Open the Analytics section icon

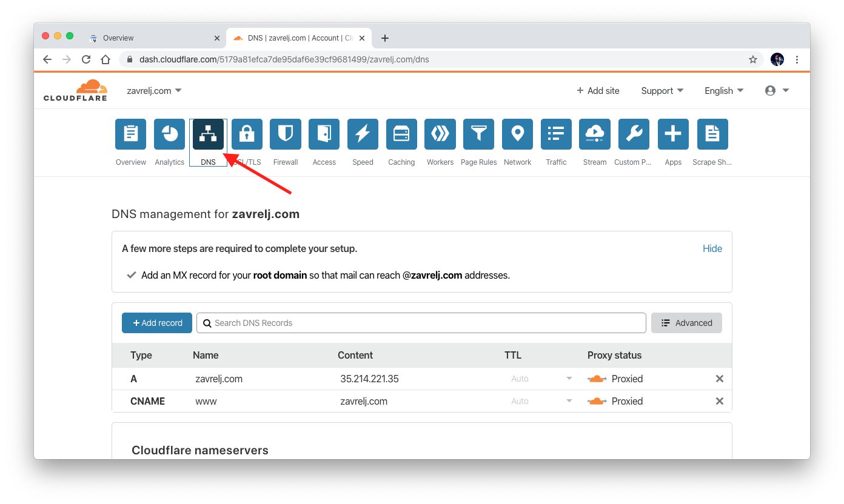170,134
